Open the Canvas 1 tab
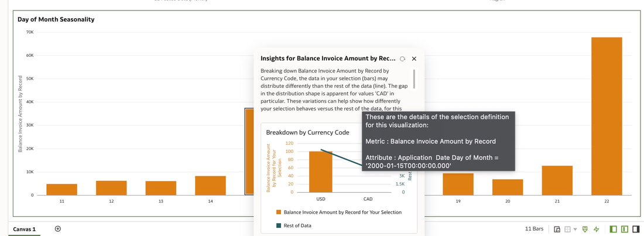 24,229
